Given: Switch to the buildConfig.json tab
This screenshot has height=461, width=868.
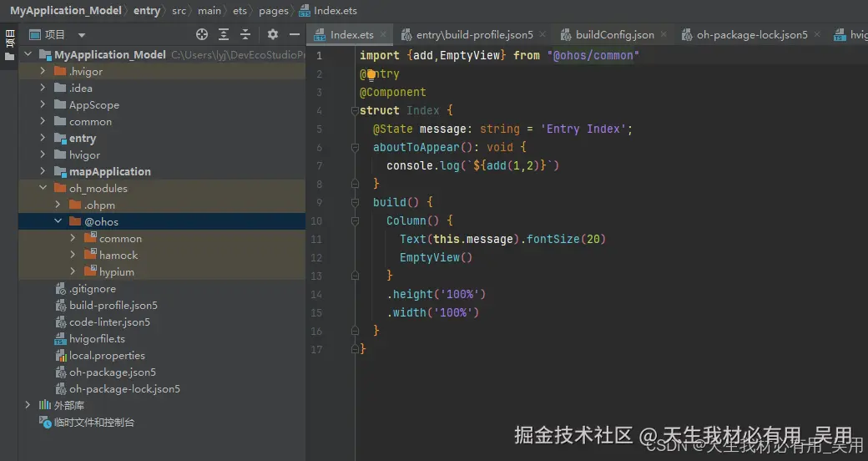Looking at the screenshot, I should [x=614, y=34].
